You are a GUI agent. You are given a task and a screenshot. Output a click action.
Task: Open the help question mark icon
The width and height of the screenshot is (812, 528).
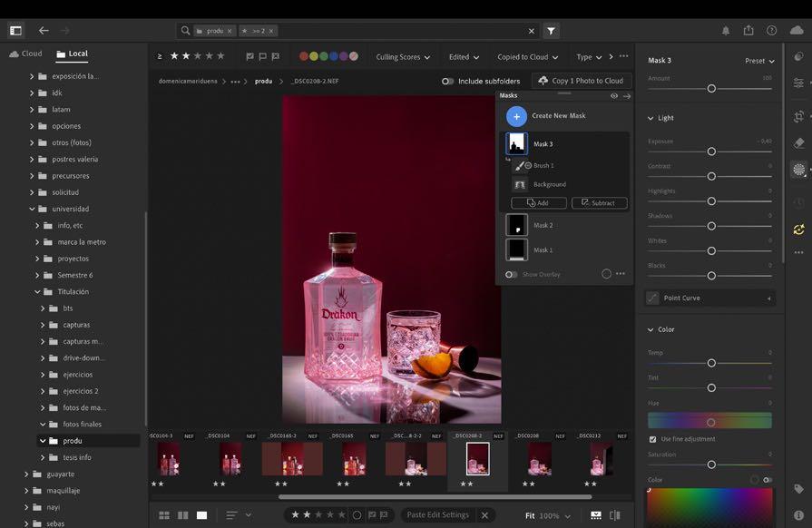tap(771, 31)
